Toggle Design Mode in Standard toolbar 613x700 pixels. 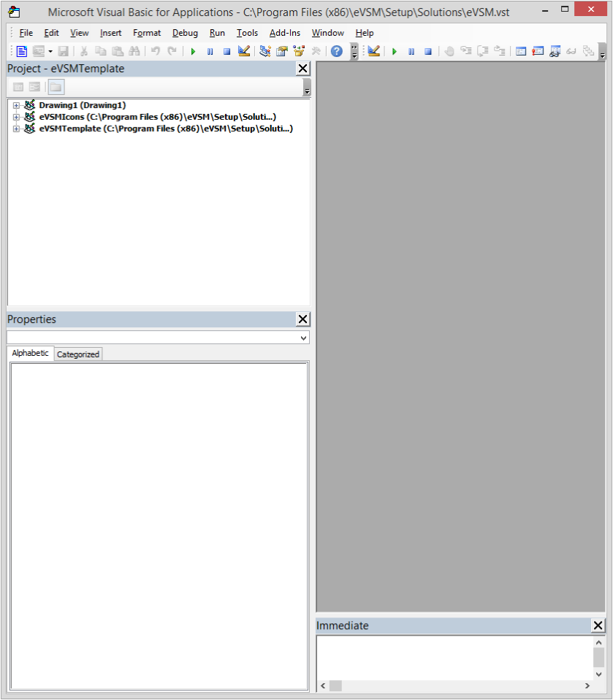click(x=244, y=51)
